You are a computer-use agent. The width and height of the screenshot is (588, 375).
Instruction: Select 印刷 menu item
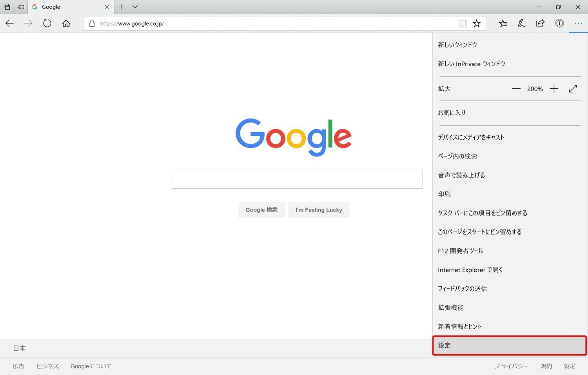pos(510,194)
